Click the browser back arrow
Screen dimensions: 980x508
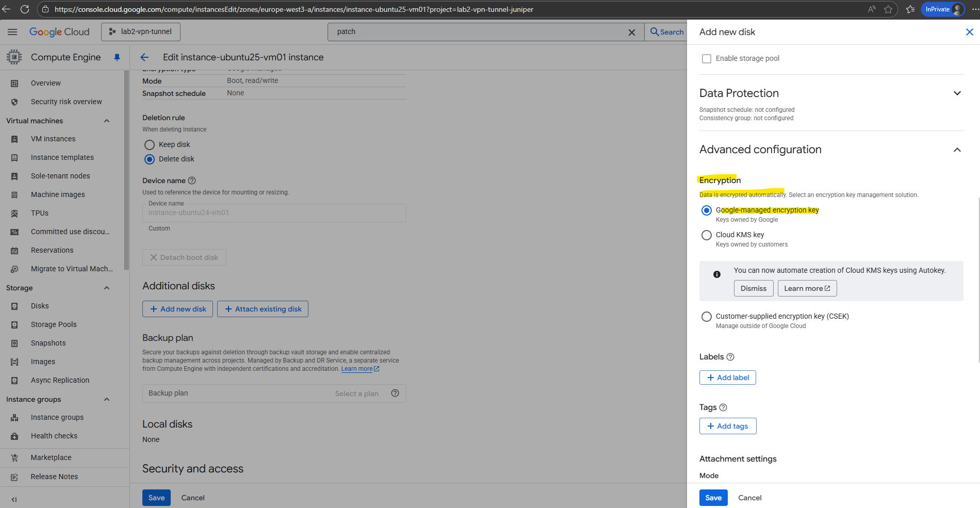point(7,9)
